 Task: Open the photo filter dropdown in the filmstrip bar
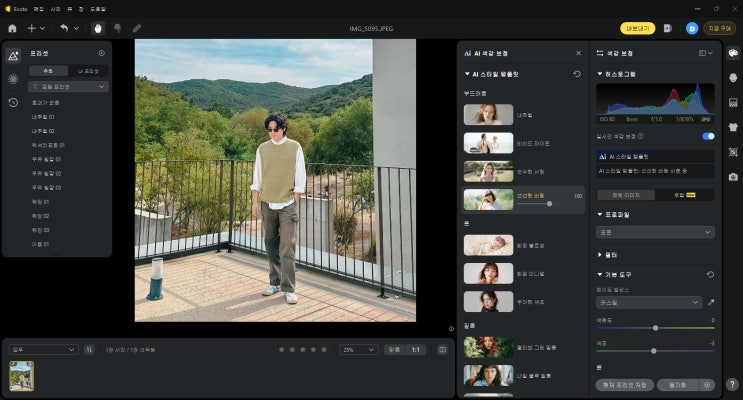pyautogui.click(x=43, y=350)
